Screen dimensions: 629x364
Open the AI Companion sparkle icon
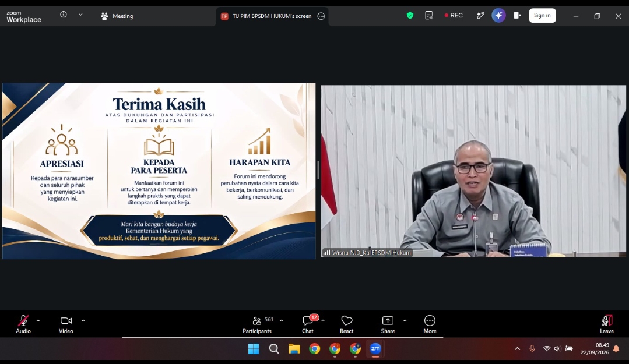498,15
